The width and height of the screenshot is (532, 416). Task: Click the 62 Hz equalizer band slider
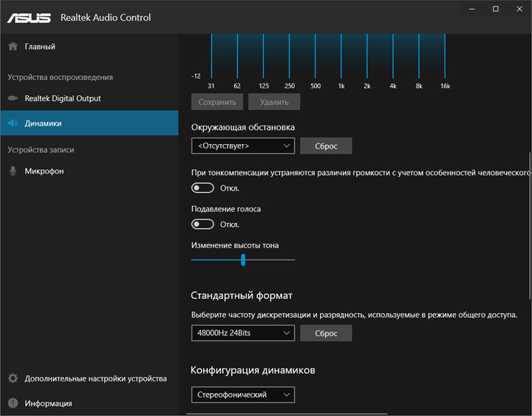tap(237, 56)
